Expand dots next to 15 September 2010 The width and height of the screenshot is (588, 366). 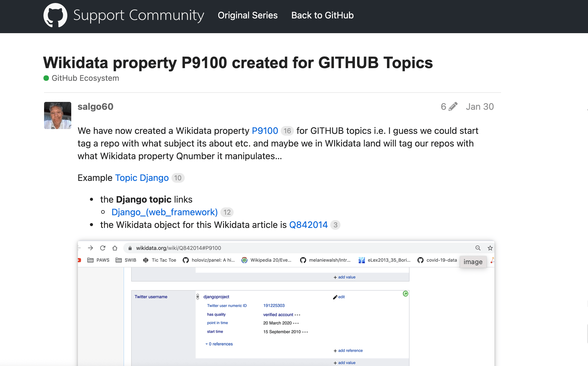305,332
